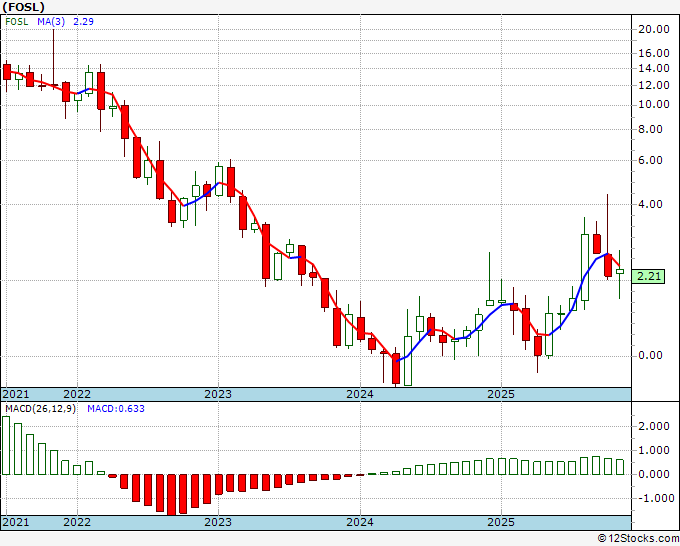
Task: Click the 6.00 price axis label
Action: pyautogui.click(x=651, y=160)
